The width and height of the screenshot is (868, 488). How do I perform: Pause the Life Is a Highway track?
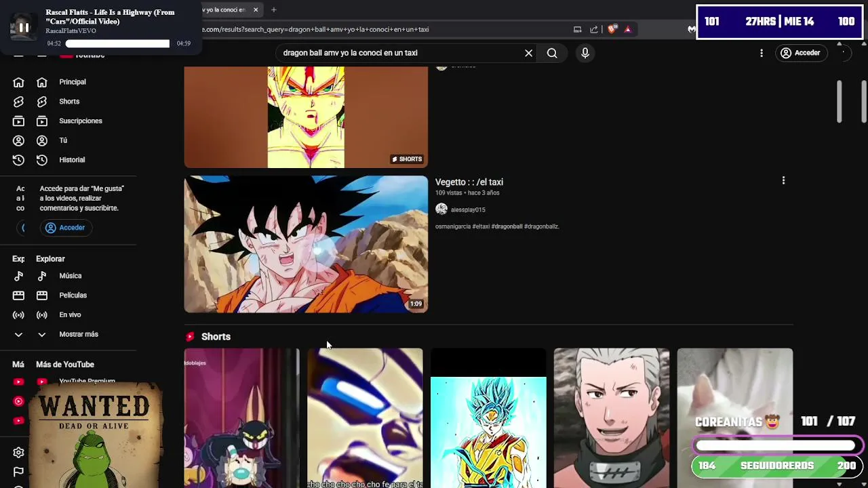pos(23,27)
